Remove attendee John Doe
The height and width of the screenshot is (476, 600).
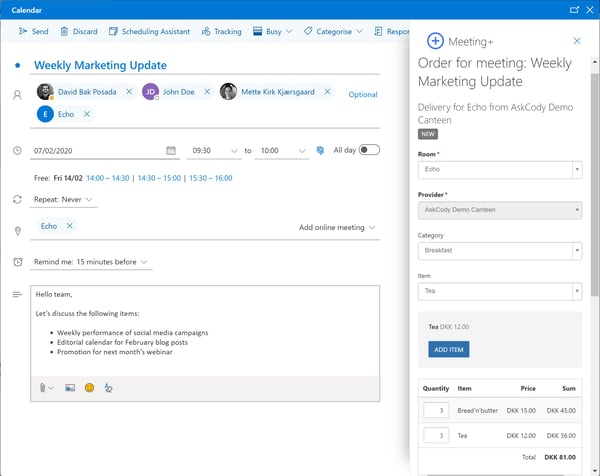point(207,92)
